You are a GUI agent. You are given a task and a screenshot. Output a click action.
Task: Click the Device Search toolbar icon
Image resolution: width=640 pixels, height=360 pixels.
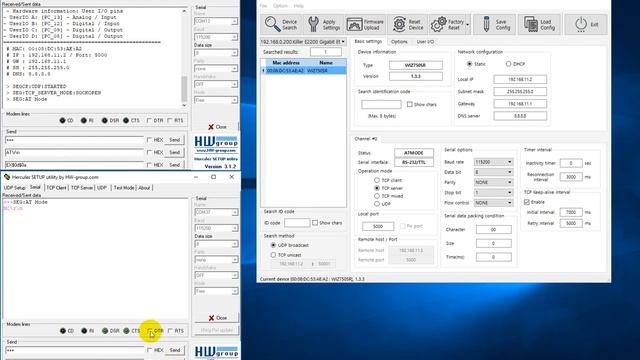(x=271, y=24)
